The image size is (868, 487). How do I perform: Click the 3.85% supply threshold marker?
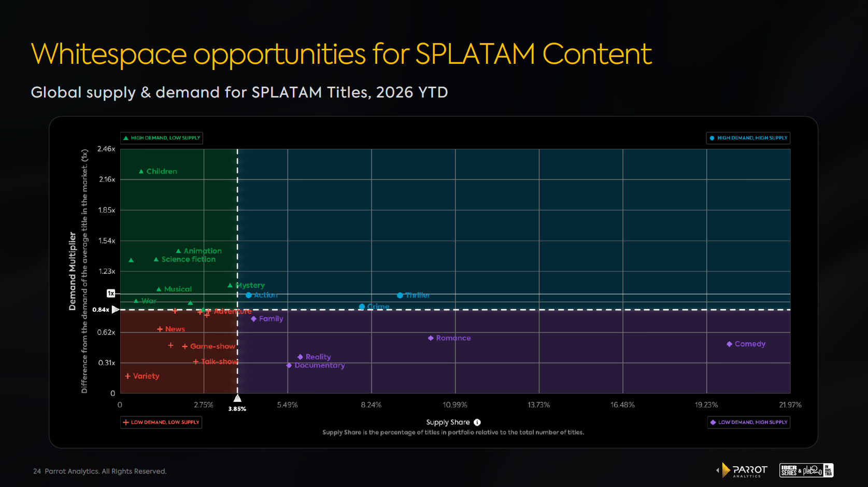click(x=237, y=398)
